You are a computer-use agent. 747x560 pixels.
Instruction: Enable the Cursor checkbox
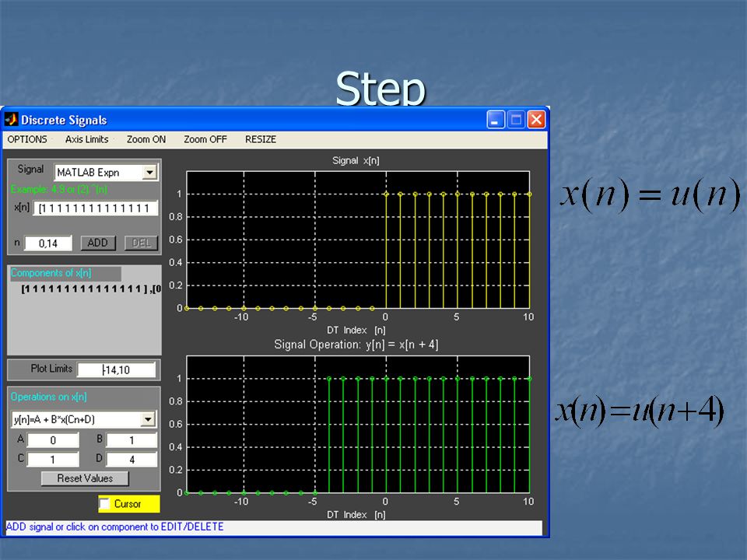(x=104, y=504)
